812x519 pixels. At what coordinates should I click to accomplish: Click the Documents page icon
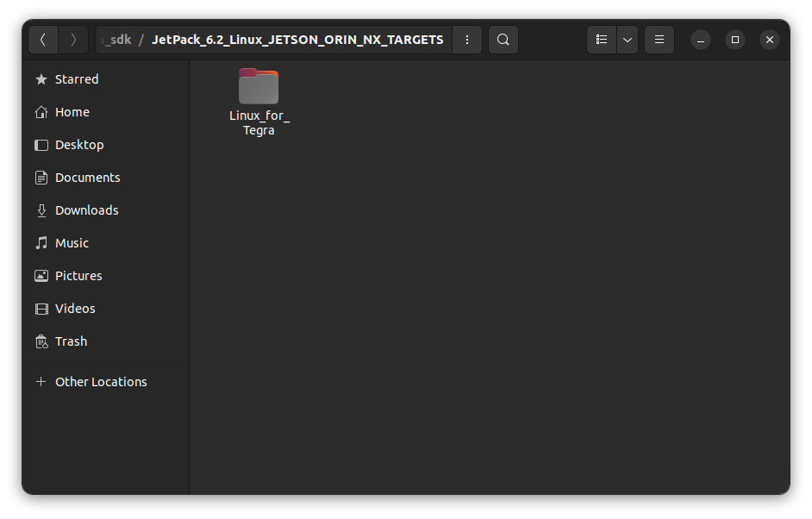pyautogui.click(x=41, y=178)
